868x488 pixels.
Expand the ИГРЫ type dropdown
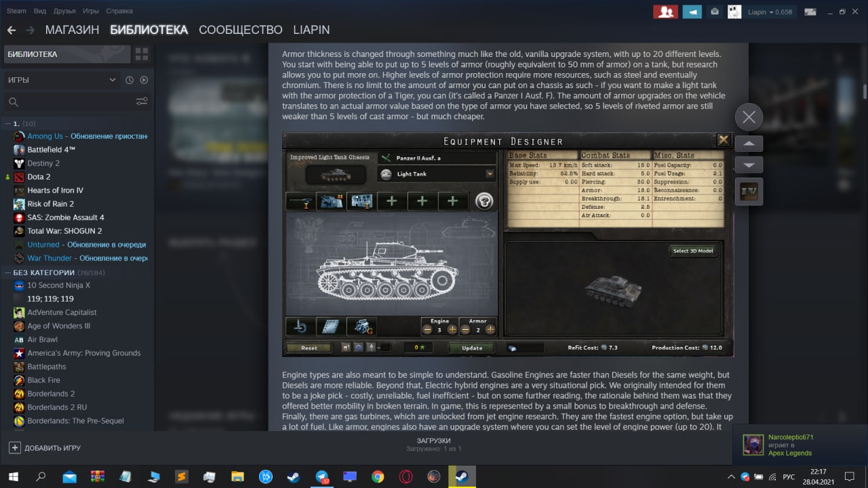(x=62, y=80)
